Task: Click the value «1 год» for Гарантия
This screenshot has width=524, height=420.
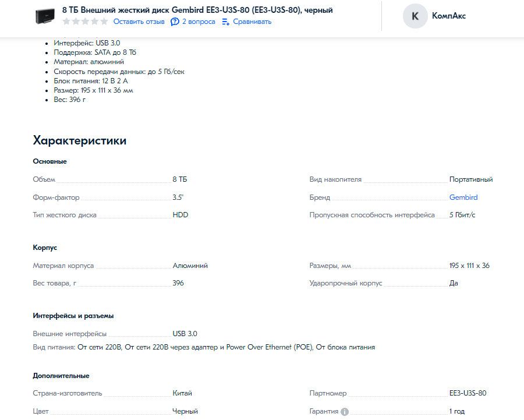Action: click(457, 411)
